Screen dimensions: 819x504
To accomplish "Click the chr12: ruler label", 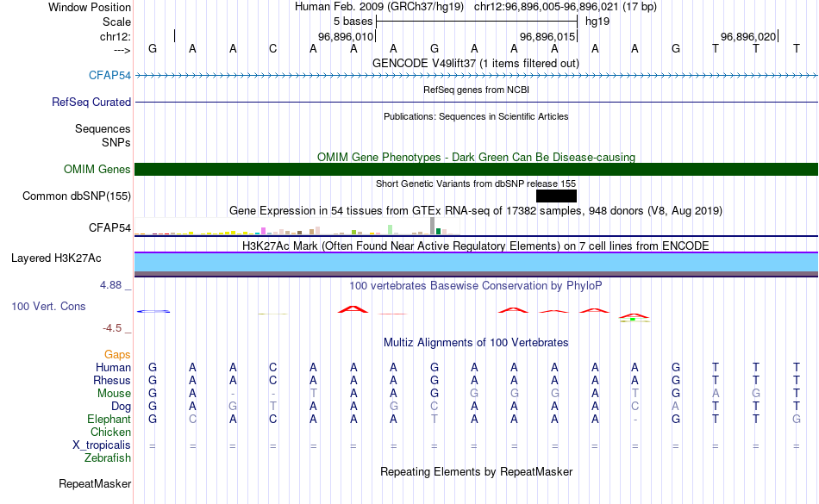I will pyautogui.click(x=116, y=36).
